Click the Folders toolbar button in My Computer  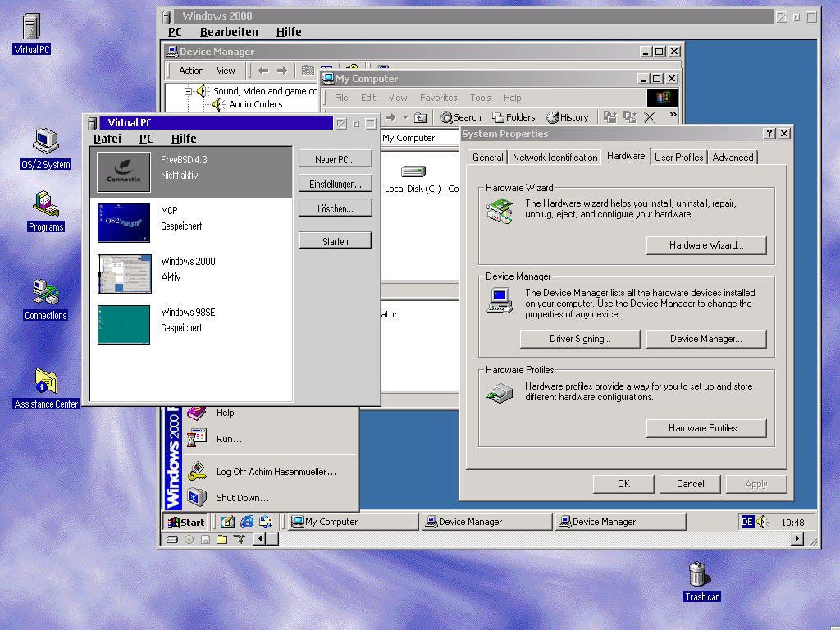click(x=514, y=117)
